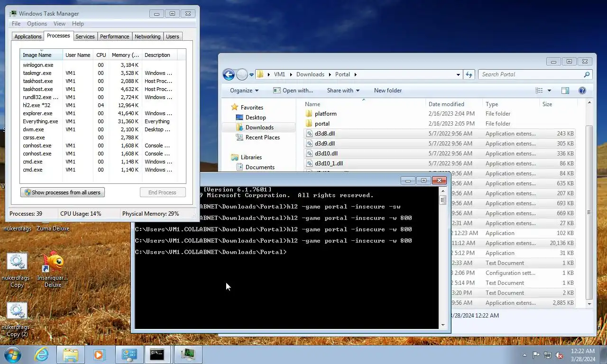Click the refresh icon beside address bar
This screenshot has height=364, width=607.
pos(469,74)
